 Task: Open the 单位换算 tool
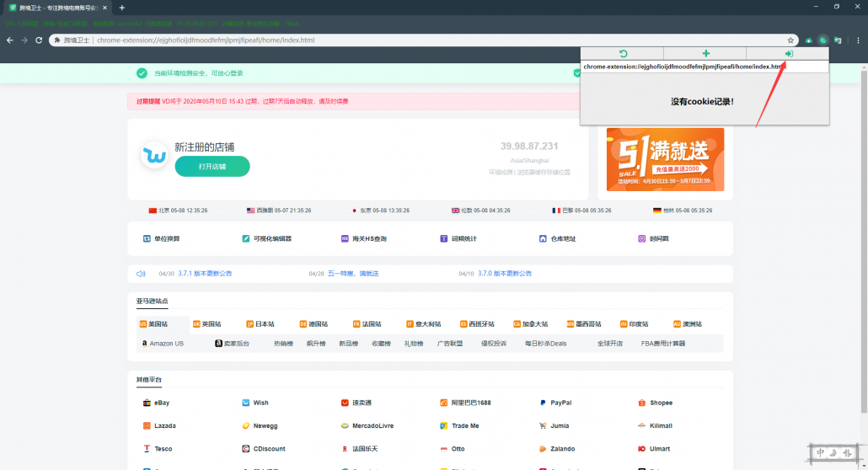(x=161, y=238)
